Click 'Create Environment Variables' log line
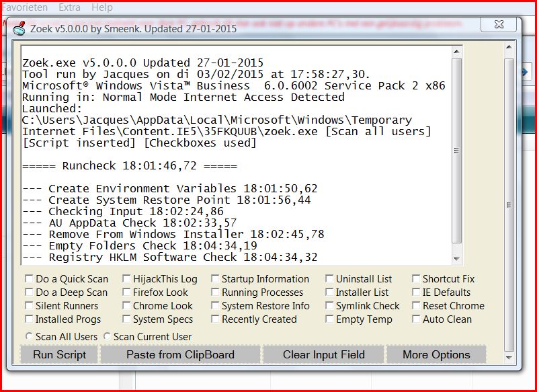Viewport: 537px width, 392px height. coord(170,188)
